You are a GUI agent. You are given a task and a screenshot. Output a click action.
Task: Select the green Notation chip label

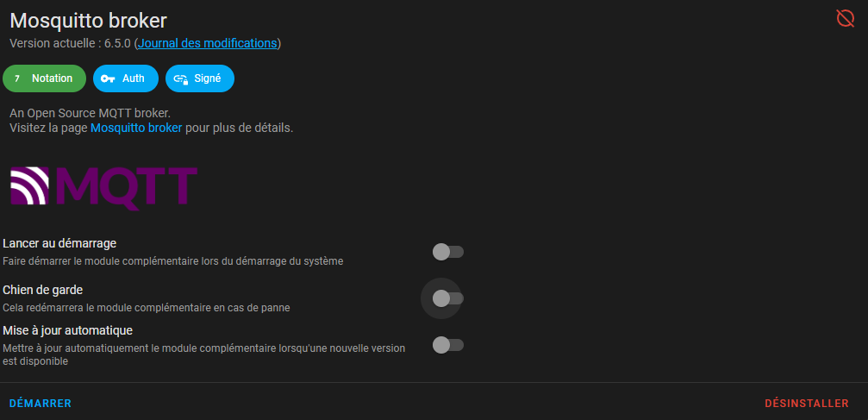click(x=52, y=78)
